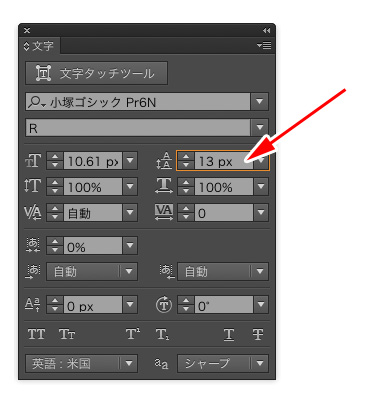
Task: Toggle Superscript text style
Action: [x=133, y=334]
